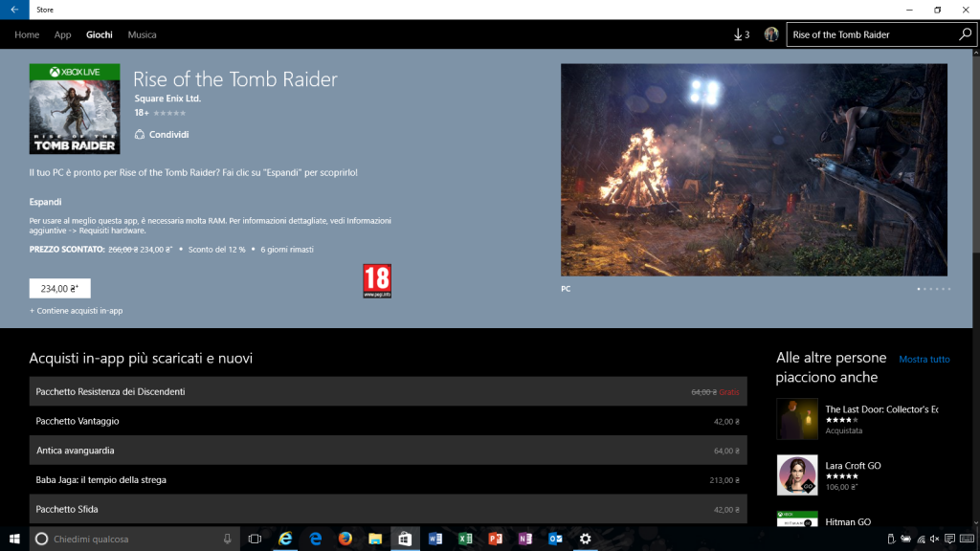This screenshot has height=551, width=980.
Task: Click Mostra tutto link
Action: pyautogui.click(x=924, y=360)
